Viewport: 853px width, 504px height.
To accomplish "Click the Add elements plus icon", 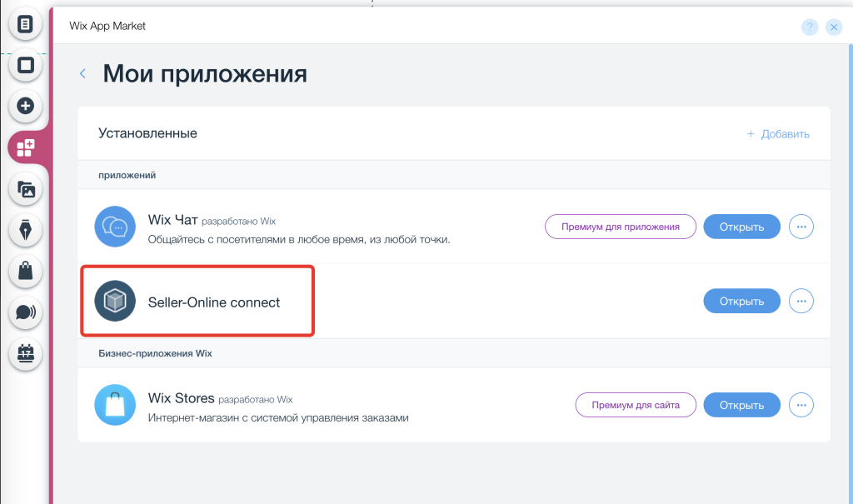I will click(25, 106).
